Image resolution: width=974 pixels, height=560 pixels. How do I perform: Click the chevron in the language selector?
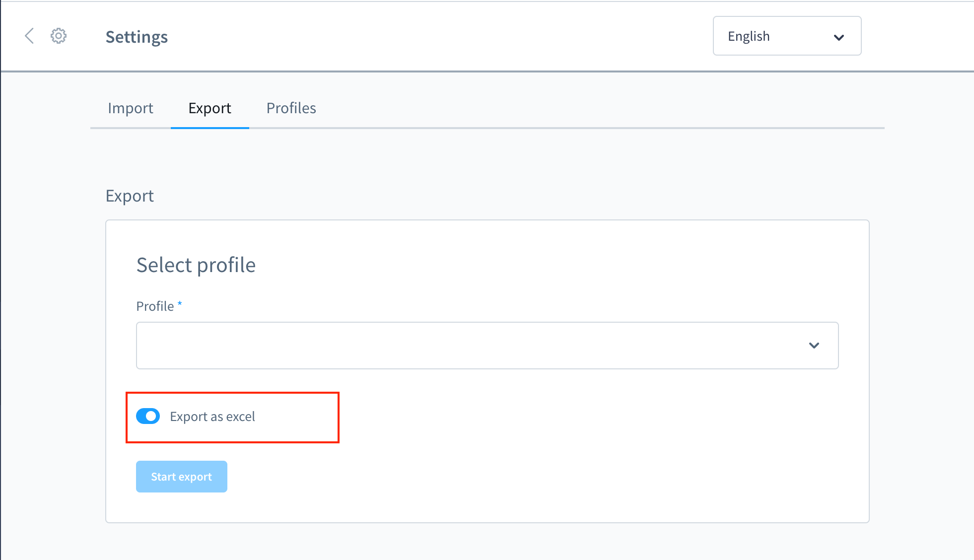tap(839, 37)
